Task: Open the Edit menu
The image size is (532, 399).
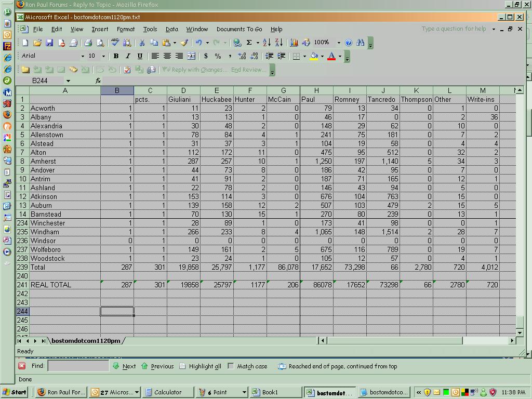Action: tap(56, 29)
